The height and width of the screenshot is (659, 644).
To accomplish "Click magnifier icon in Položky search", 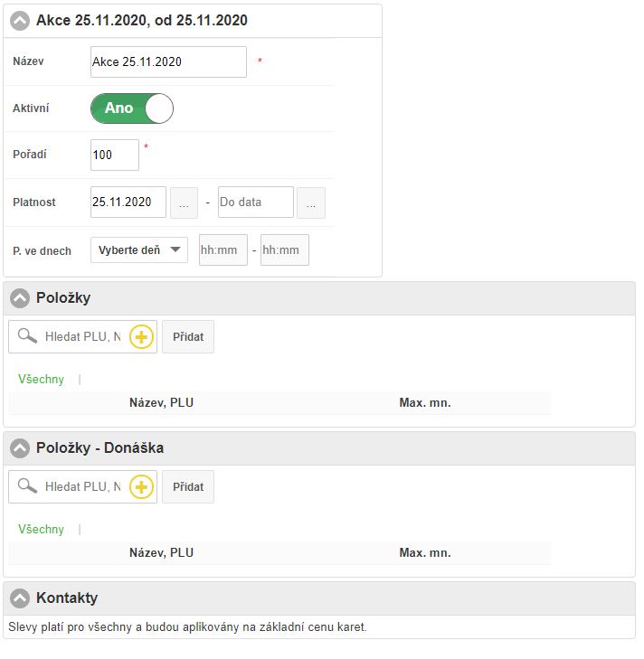I will click(28, 337).
